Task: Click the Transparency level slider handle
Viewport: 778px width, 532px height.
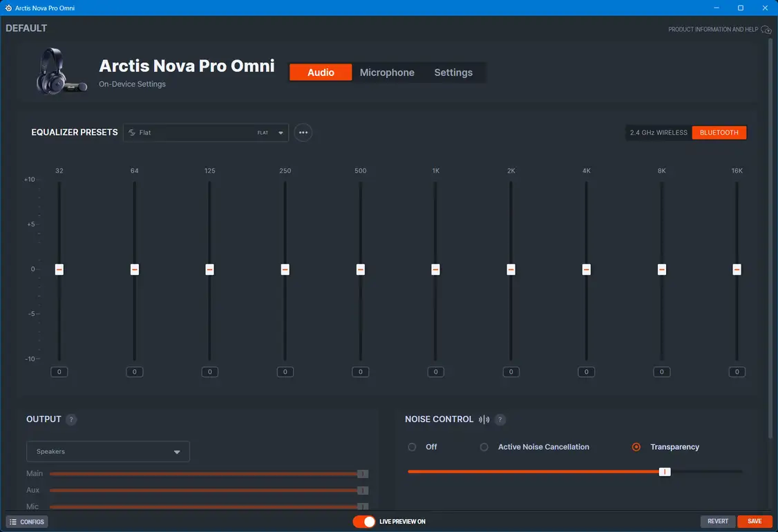Action: (x=665, y=471)
